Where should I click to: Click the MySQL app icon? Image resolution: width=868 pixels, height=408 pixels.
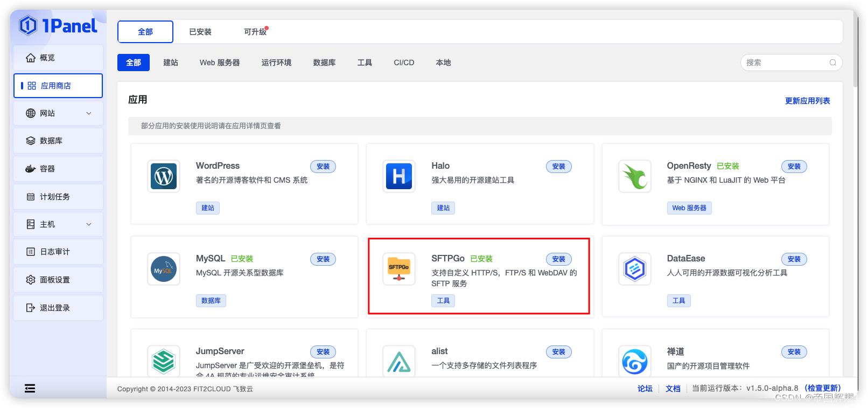(x=164, y=269)
